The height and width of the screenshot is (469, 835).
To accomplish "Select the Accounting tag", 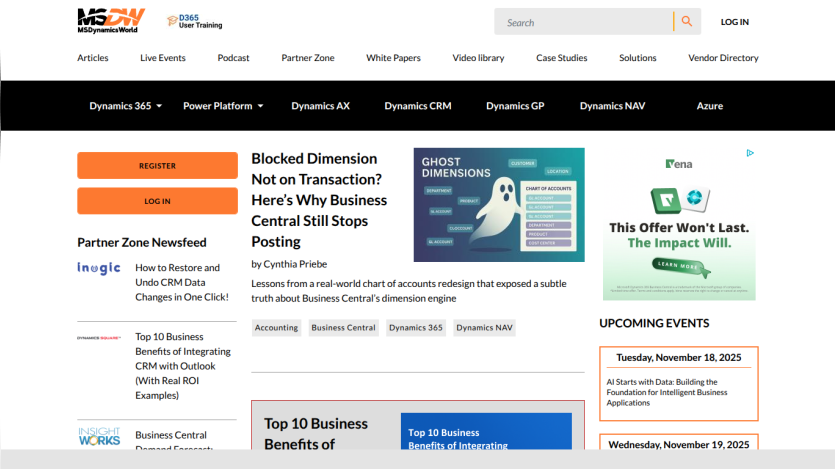I will [x=276, y=328].
